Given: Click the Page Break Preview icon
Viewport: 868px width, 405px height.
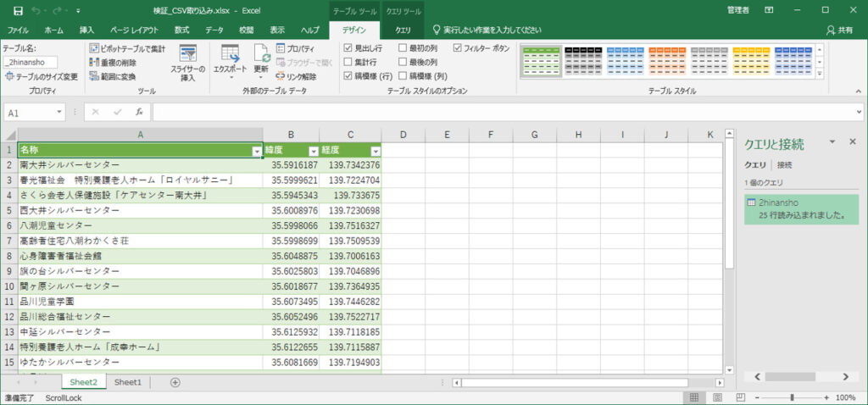Looking at the screenshot, I should pos(740,397).
